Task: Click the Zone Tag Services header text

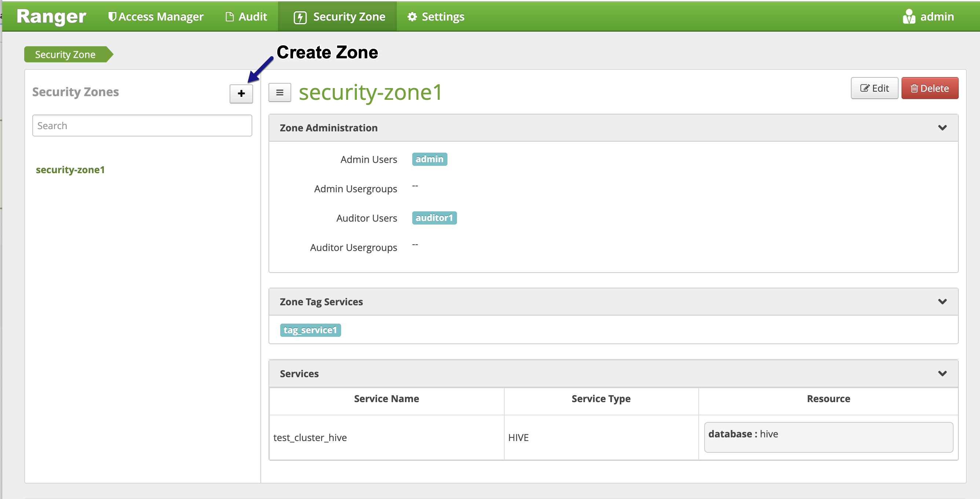Action: [321, 302]
